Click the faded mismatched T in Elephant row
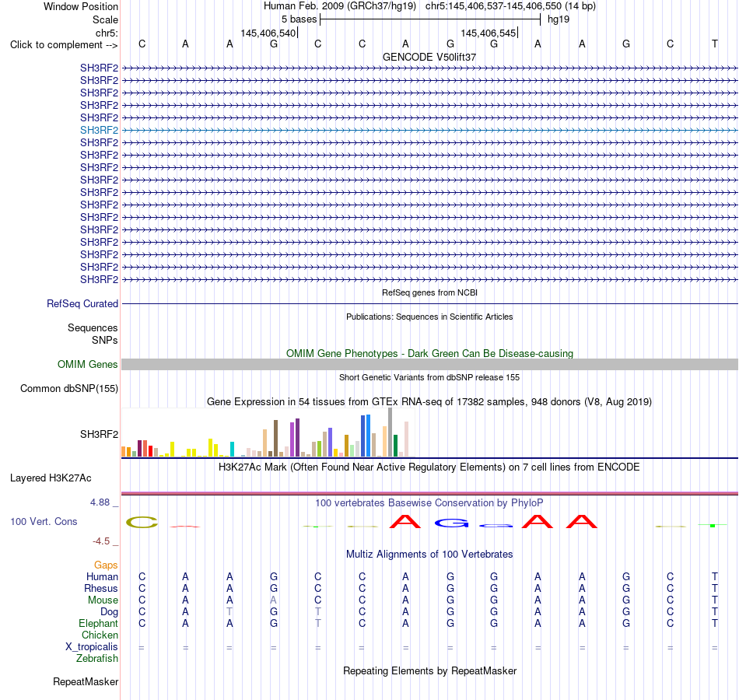Viewport: 739px width, 700px height. [x=317, y=623]
